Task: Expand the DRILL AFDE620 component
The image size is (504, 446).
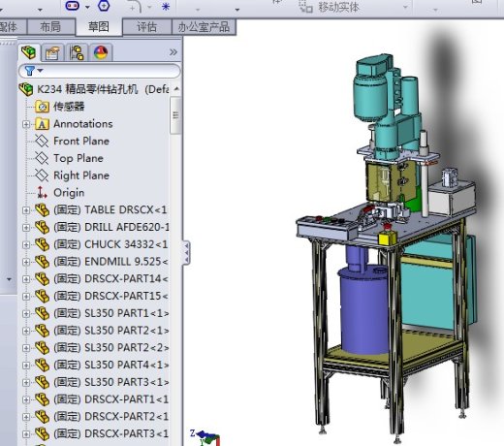Action: (26, 228)
